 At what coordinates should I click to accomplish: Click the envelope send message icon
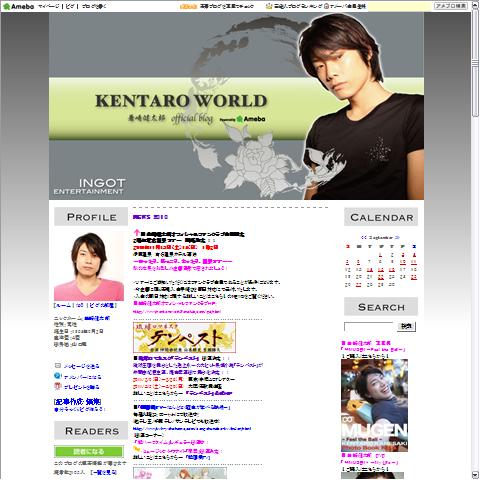pos(58,366)
